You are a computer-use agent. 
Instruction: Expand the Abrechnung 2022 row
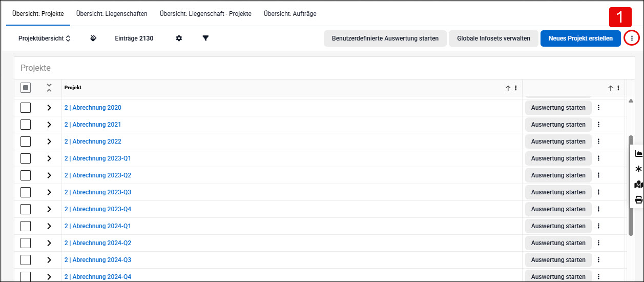(x=49, y=142)
